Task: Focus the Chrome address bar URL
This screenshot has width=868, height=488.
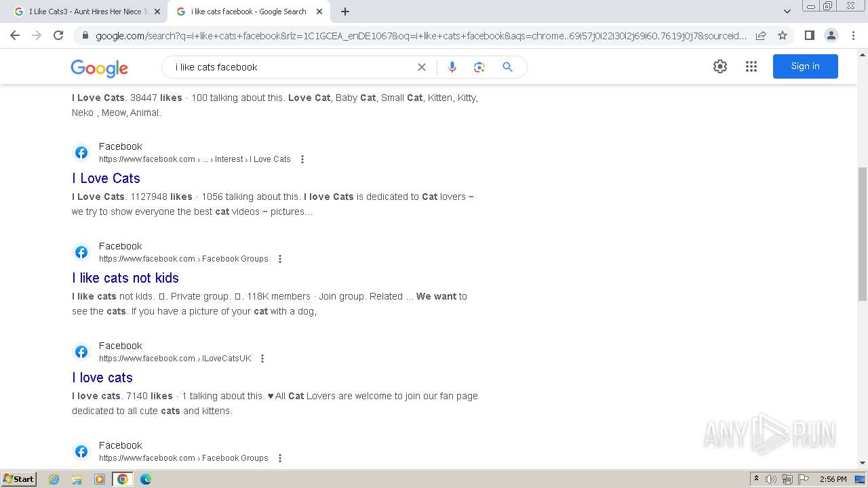Action: pos(420,36)
